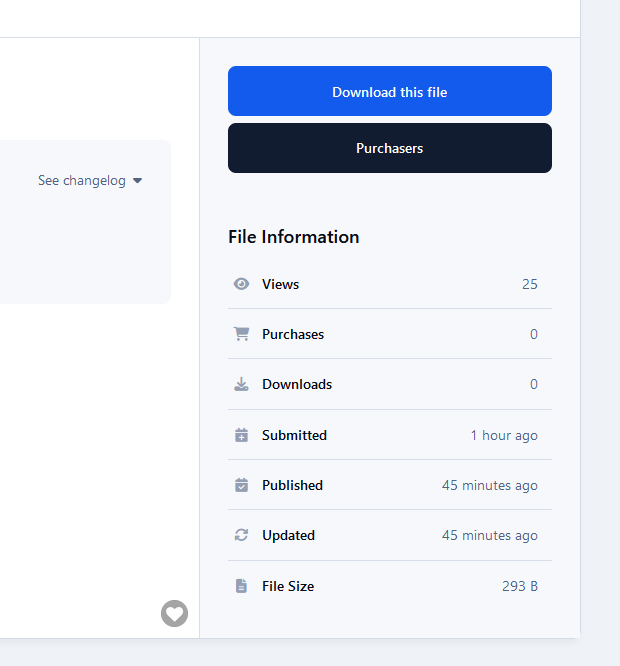This screenshot has height=666, width=620.
Task: Click the File Size document icon
Action: coord(241,586)
